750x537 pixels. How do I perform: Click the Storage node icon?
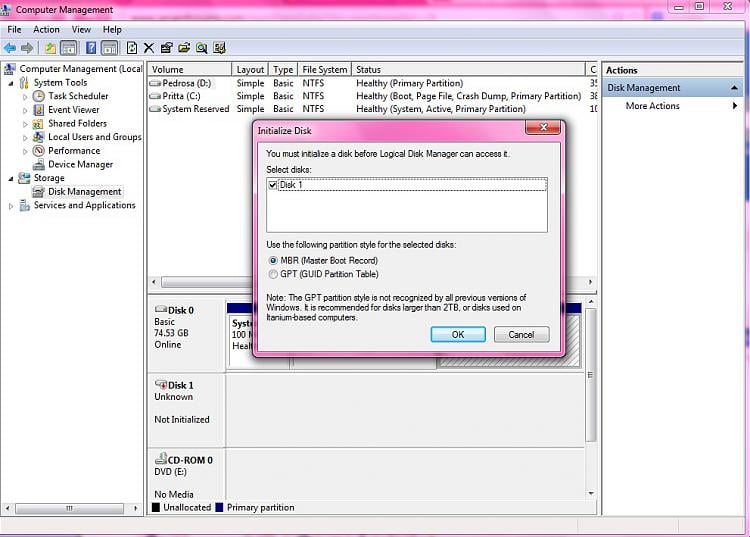pos(24,178)
